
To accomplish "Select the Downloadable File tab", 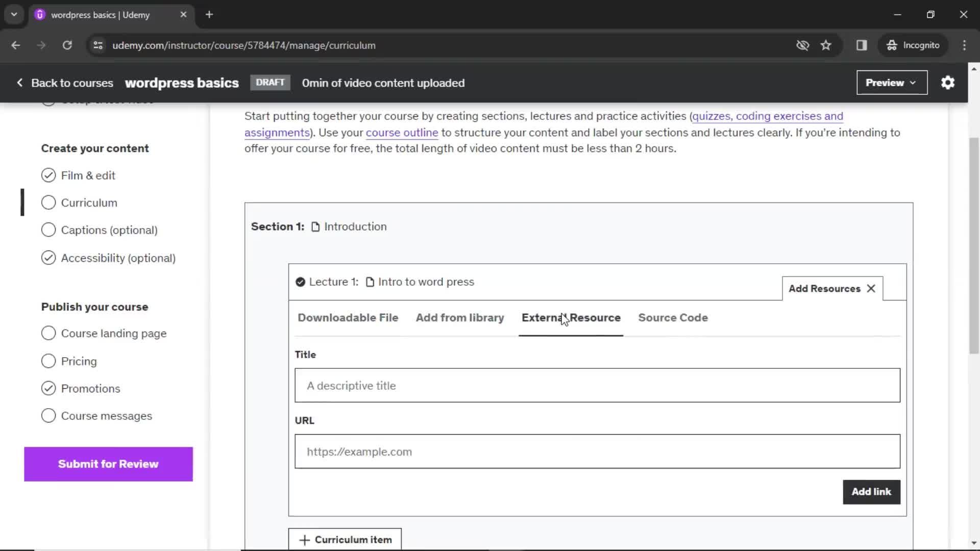I will point(348,317).
